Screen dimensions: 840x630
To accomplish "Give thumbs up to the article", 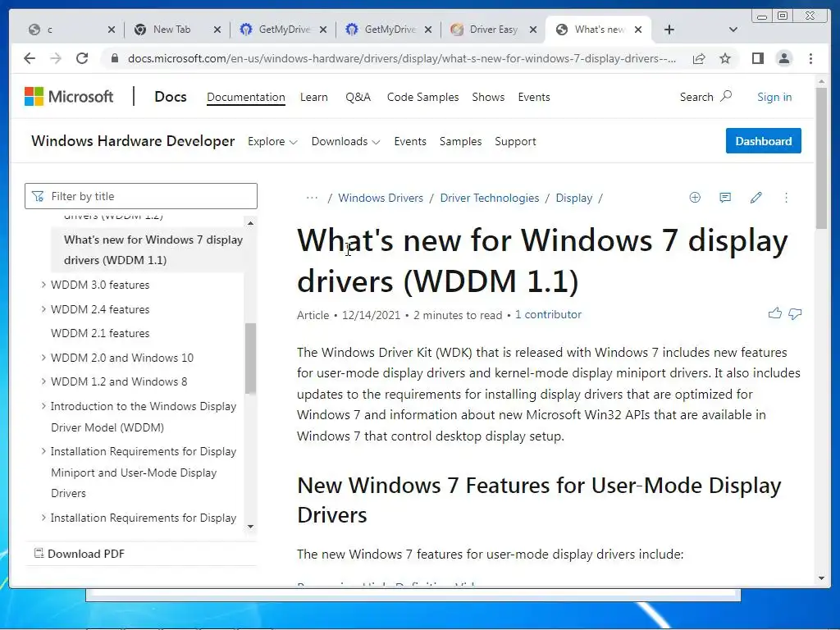I will (x=774, y=314).
